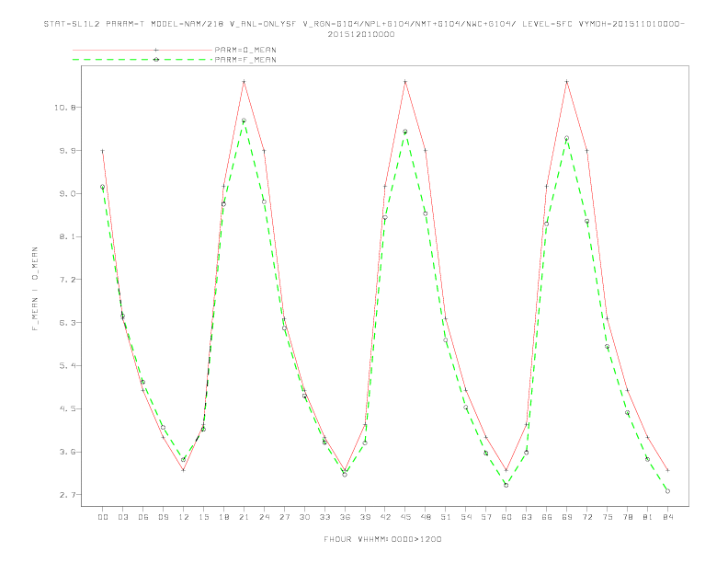Click the x-axis tick label 00

[103, 517]
